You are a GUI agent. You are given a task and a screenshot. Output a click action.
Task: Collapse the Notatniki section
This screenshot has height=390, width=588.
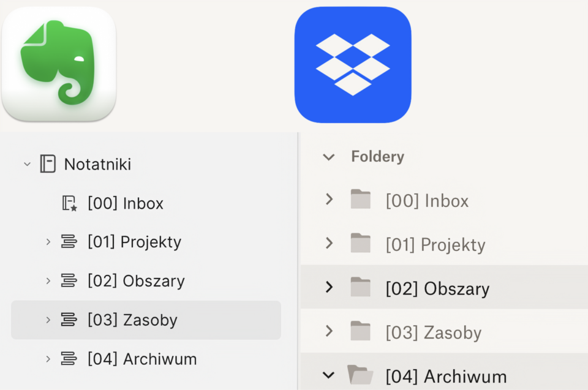pyautogui.click(x=27, y=164)
